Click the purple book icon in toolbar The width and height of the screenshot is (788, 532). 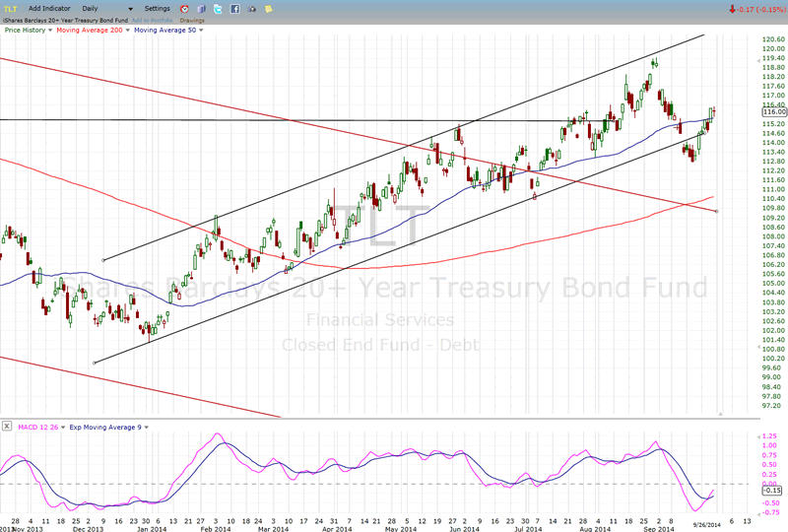(200, 9)
